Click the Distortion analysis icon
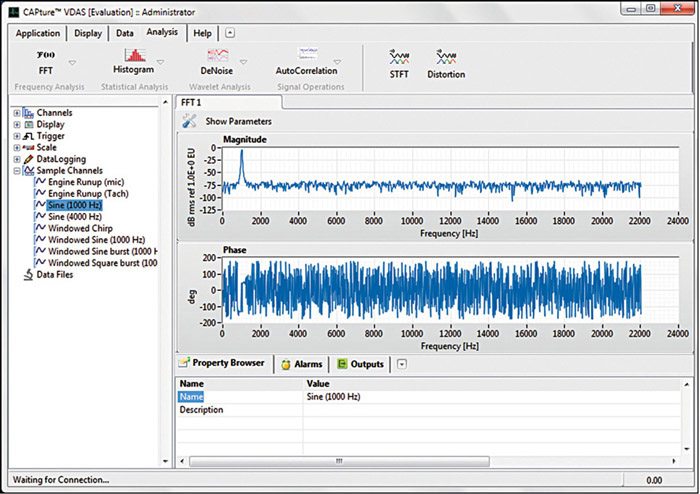 [x=446, y=57]
